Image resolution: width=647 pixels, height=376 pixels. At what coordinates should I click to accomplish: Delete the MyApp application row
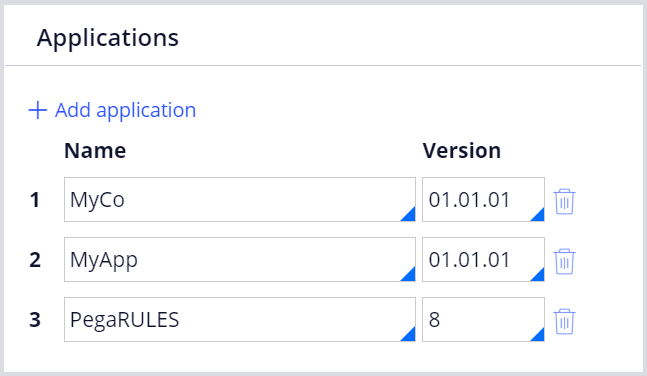tap(564, 261)
